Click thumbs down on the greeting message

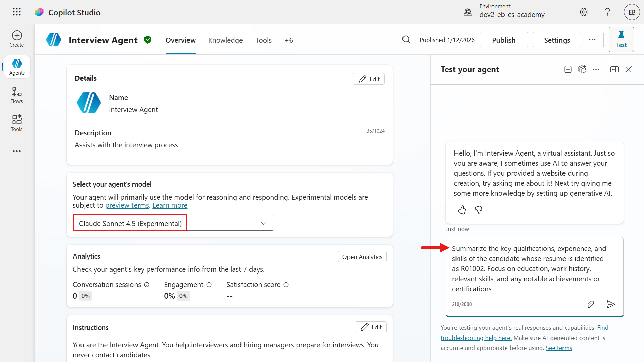click(x=479, y=210)
